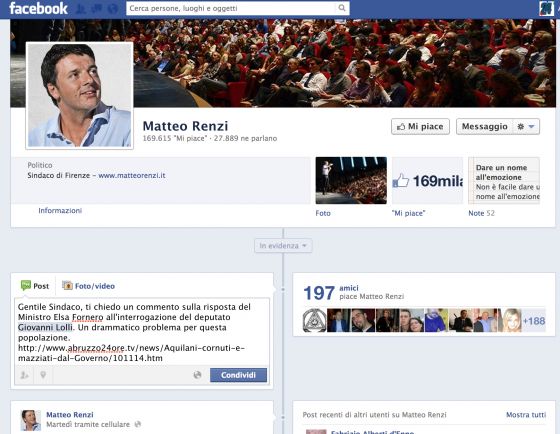
Task: Click the '27.889 ne parlano' text
Action: click(x=245, y=138)
